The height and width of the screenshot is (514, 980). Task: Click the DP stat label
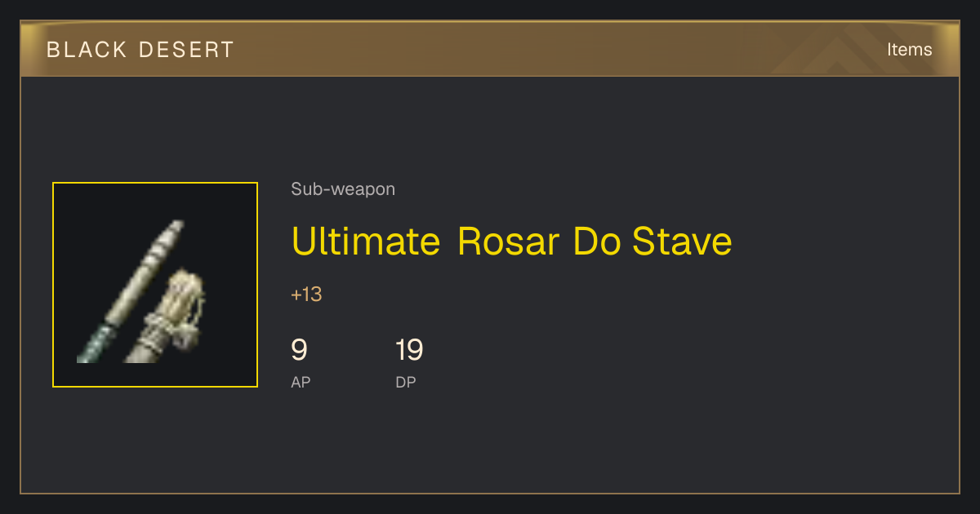pyautogui.click(x=406, y=382)
